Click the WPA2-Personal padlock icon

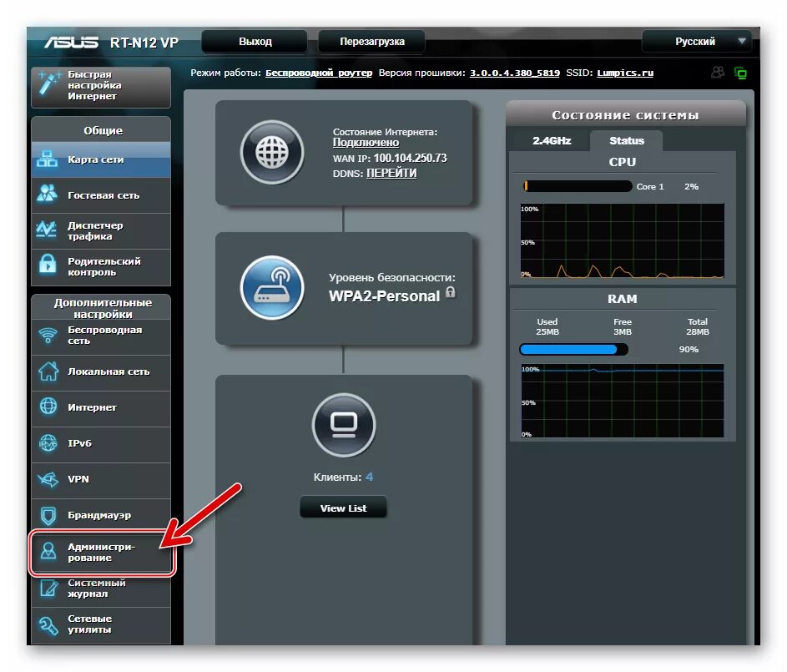coord(450,291)
